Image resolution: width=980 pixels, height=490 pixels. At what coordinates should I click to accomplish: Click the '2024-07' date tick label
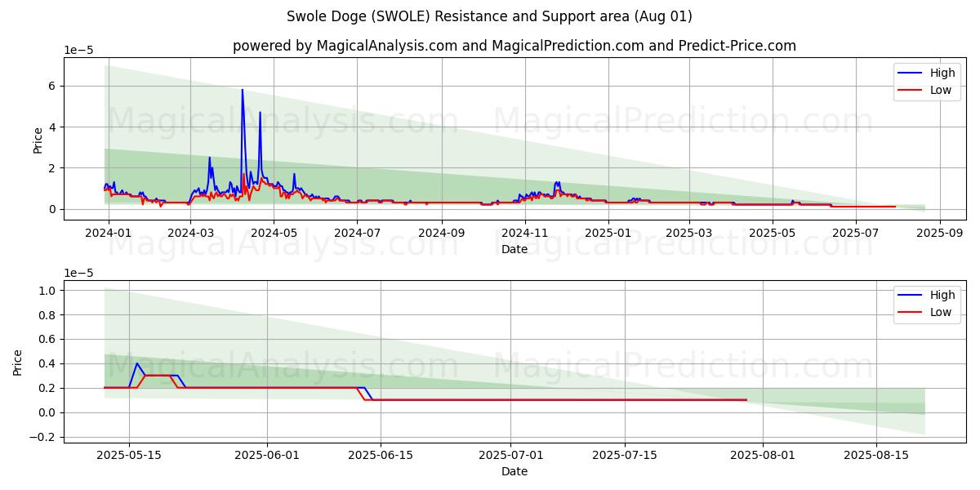(357, 233)
